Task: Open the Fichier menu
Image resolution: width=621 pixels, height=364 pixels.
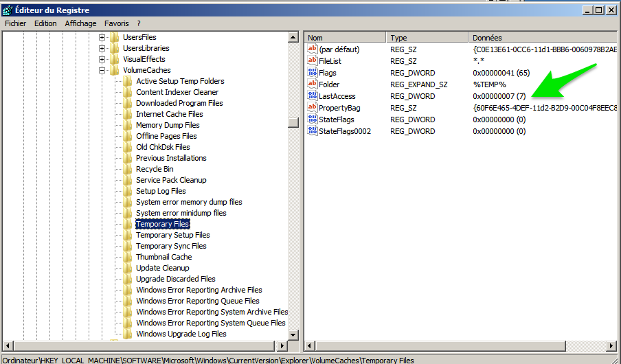Action: click(x=15, y=23)
